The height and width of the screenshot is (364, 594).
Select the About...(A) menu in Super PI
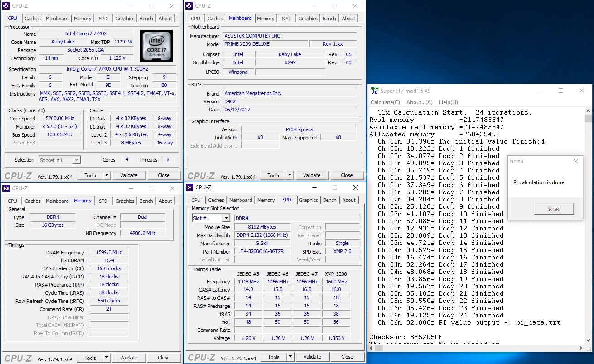[419, 102]
